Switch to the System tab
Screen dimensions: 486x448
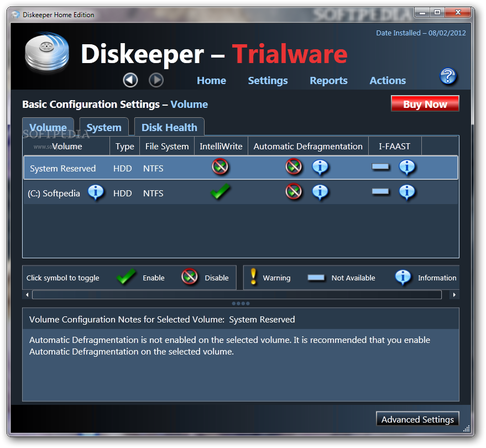coord(104,127)
